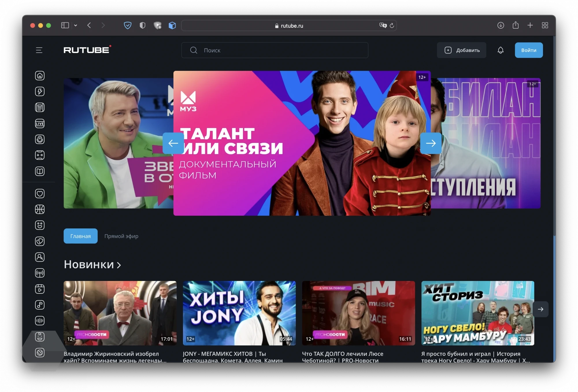Click the Home icon in sidebar

point(40,76)
